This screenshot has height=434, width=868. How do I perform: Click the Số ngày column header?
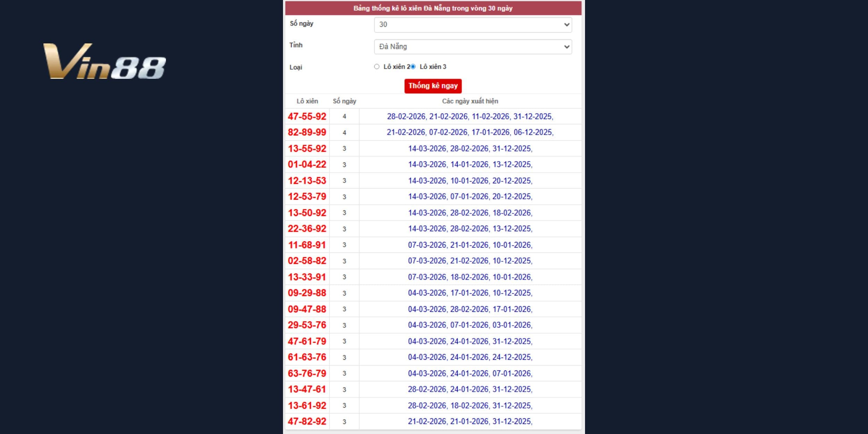[344, 101]
